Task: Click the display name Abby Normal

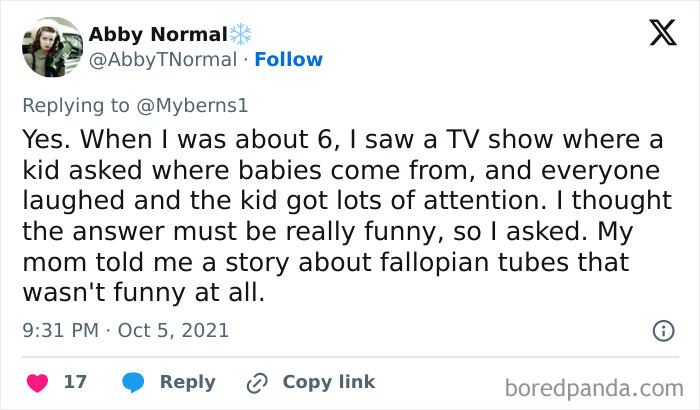Action: [x=157, y=33]
